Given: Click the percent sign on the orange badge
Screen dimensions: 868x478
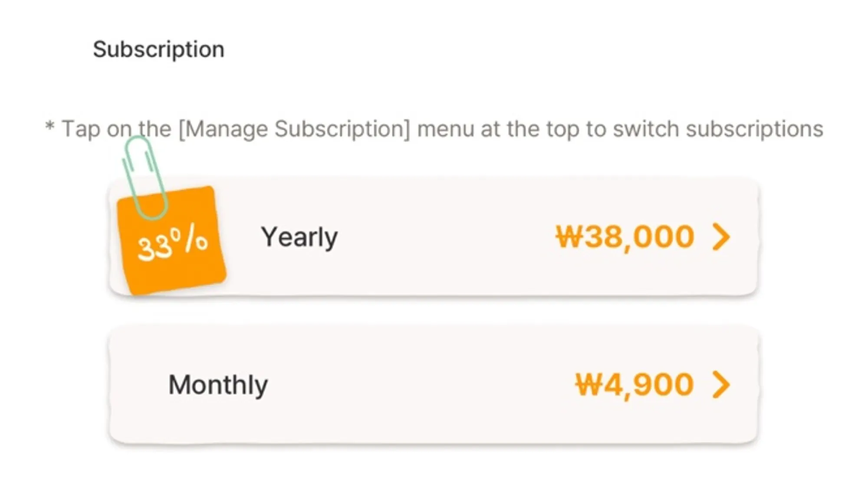Looking at the screenshot, I should [194, 241].
